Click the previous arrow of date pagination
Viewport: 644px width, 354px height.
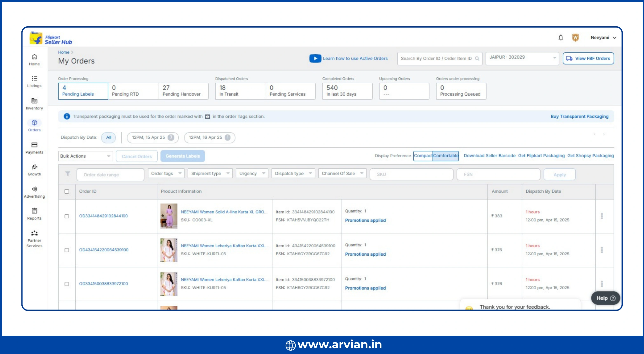tap(595, 134)
